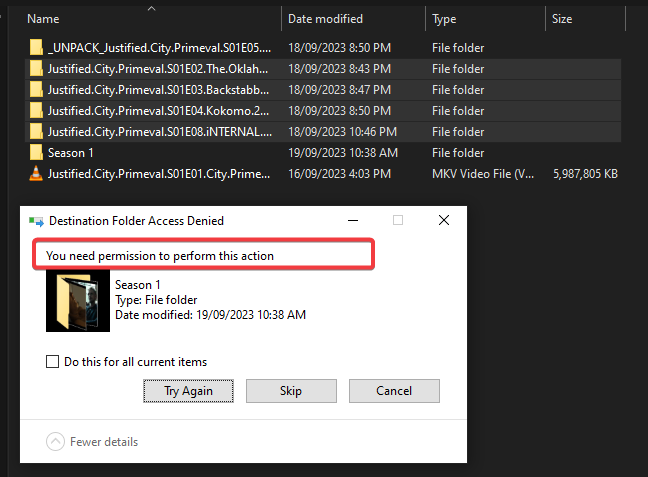Click the 16/09/2023 4:03 PM date cell

click(x=339, y=174)
